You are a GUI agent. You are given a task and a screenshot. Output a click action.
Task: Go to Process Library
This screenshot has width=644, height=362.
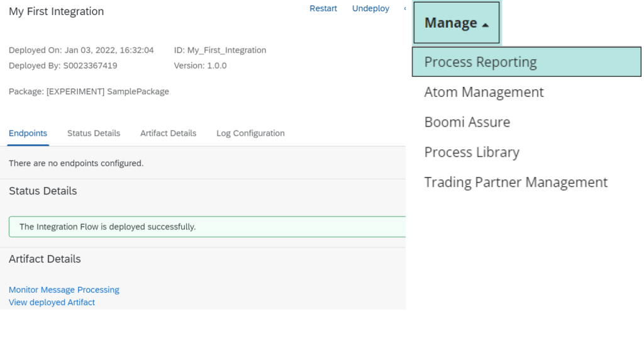pyautogui.click(x=472, y=152)
